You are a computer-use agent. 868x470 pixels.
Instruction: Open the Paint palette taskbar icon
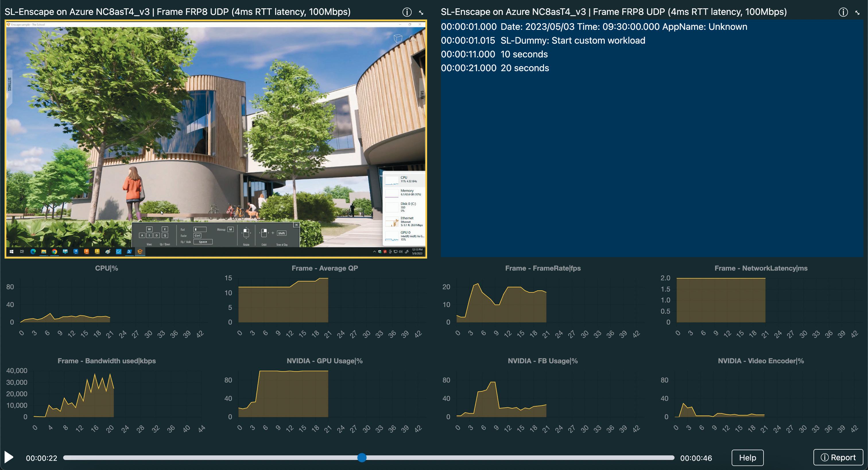pyautogui.click(x=108, y=252)
